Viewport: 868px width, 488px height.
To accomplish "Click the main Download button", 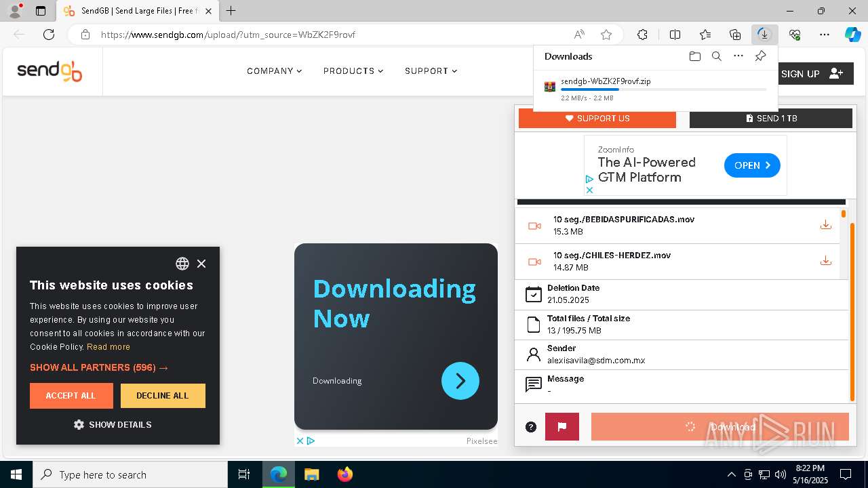I will pos(720,427).
